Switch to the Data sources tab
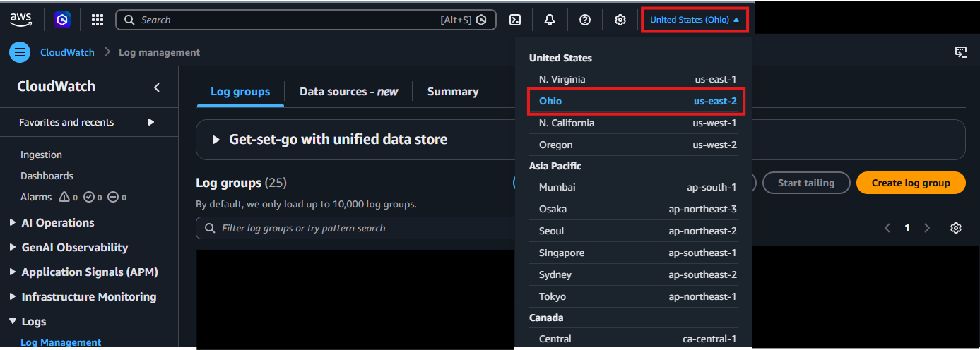Viewport: 980px width, 350px height. point(349,92)
